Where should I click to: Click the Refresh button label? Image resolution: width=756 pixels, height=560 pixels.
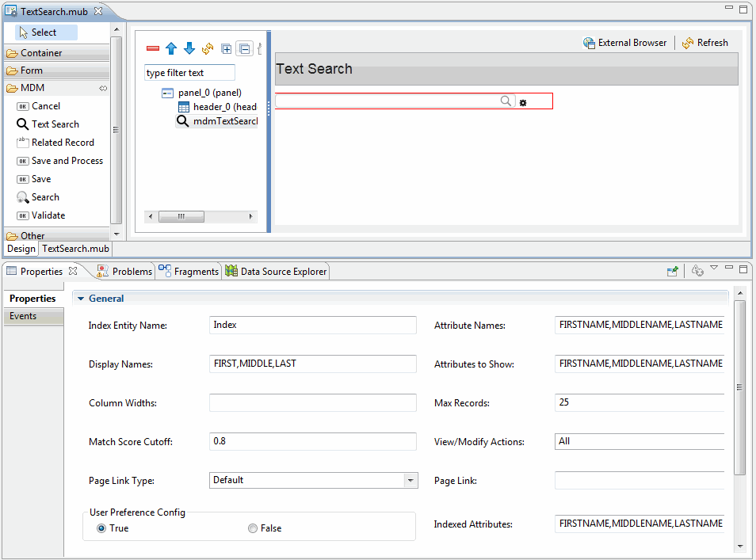712,43
